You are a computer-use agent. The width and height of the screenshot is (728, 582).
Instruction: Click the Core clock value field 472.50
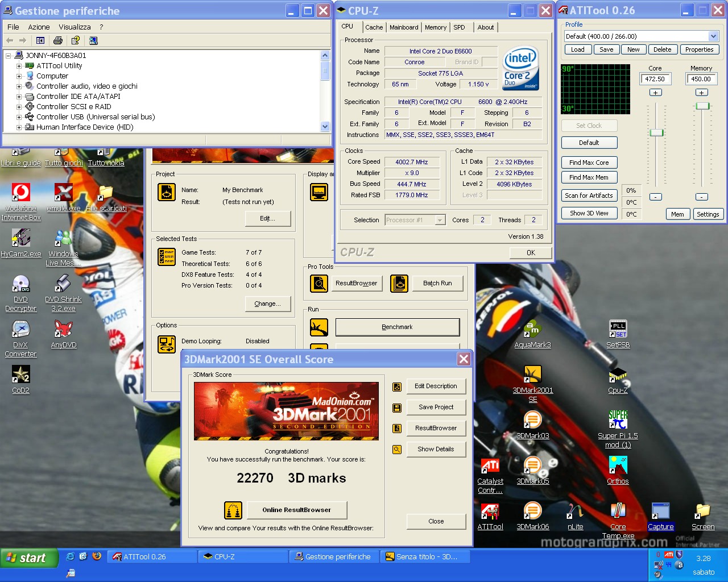655,79
